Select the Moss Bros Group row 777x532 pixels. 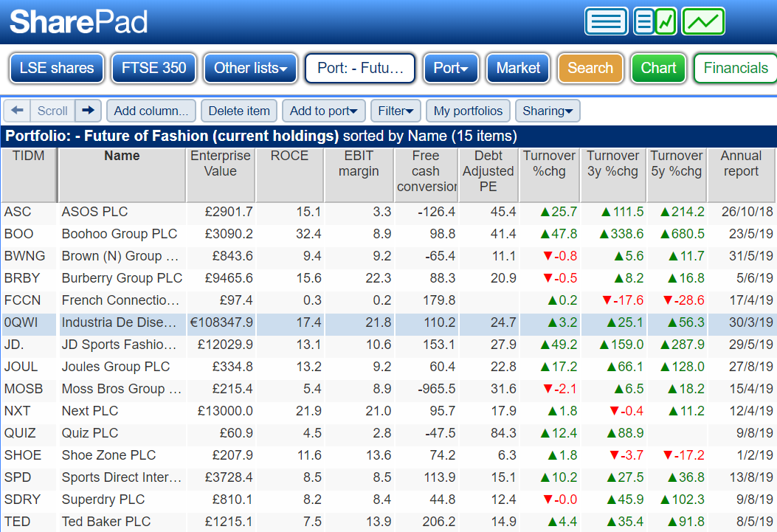(x=388, y=389)
